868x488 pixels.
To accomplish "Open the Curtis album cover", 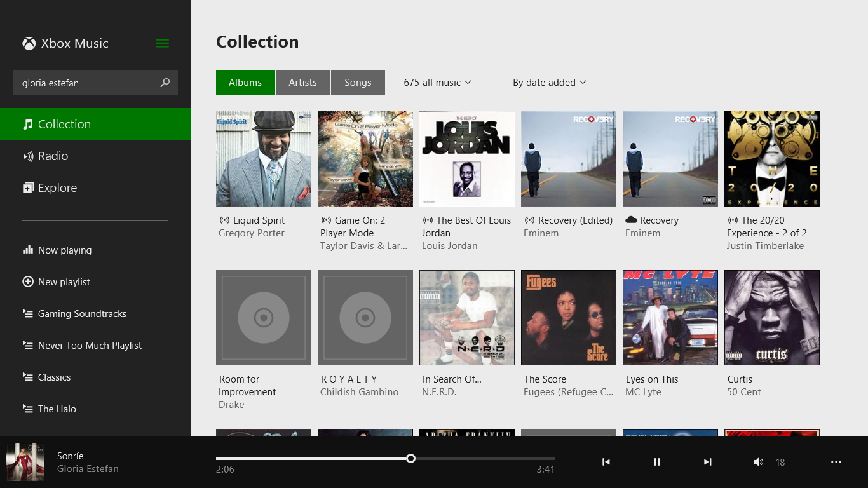I will [772, 318].
